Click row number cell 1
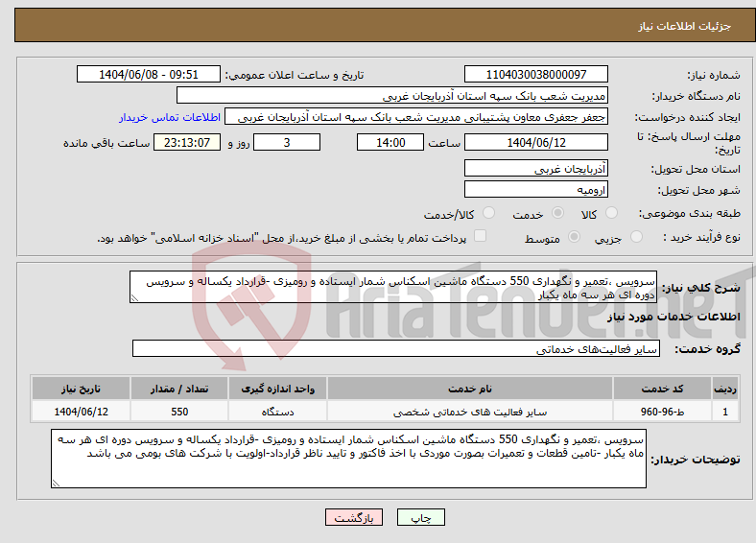 (x=725, y=412)
